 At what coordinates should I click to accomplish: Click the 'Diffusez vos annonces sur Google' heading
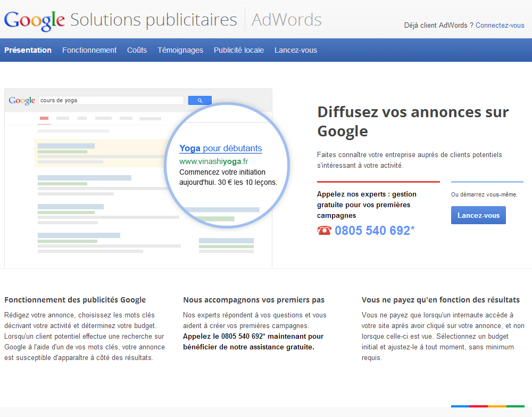point(413,121)
